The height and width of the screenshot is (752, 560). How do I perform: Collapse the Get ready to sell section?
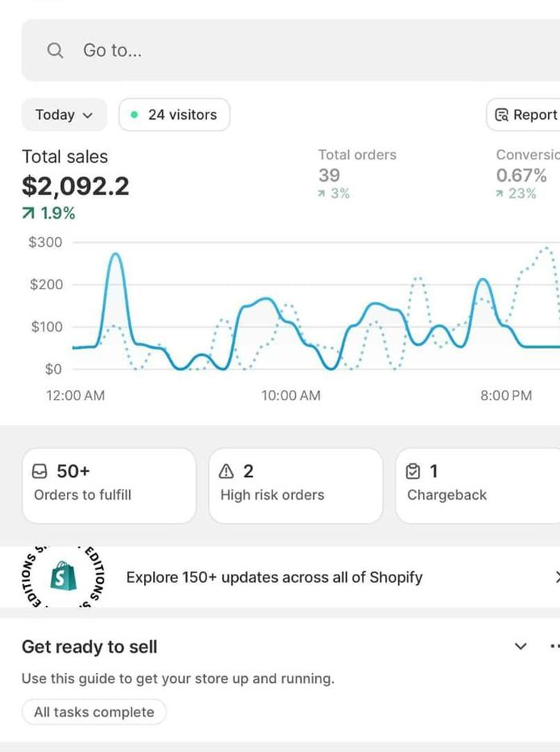click(520, 646)
